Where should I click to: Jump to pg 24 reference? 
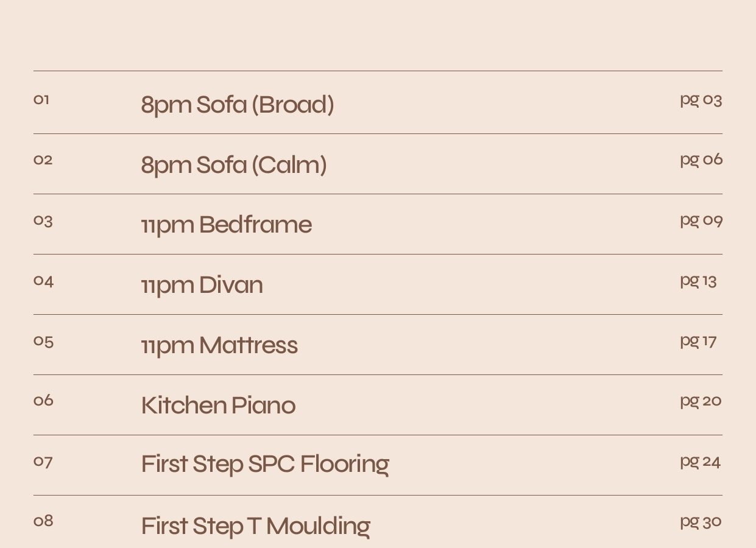(x=701, y=461)
